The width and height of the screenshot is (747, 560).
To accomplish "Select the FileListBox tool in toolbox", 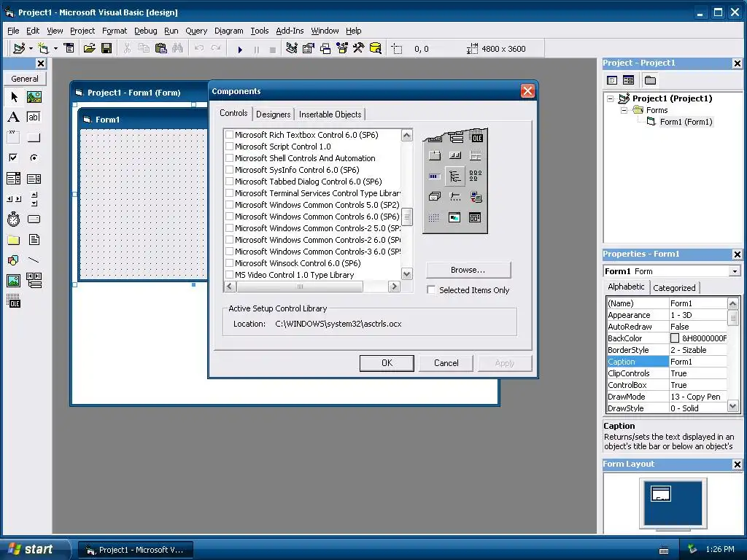I will (x=34, y=239).
